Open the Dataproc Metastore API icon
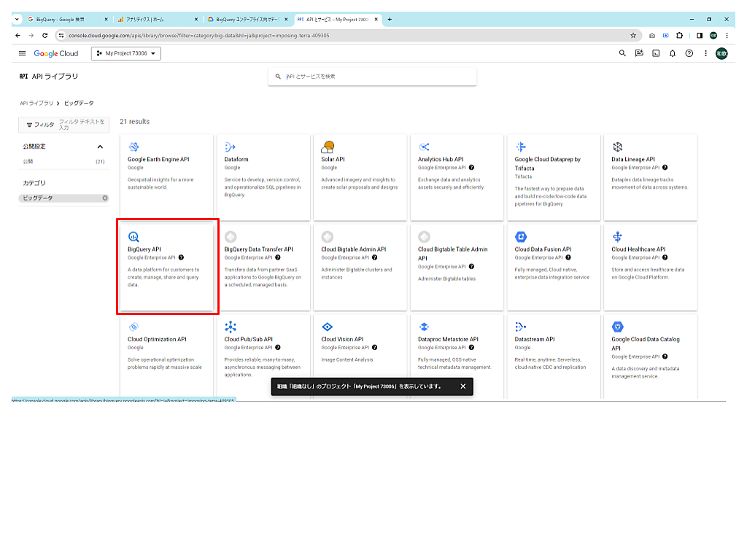Viewport: 747px width, 560px height. 424,327
